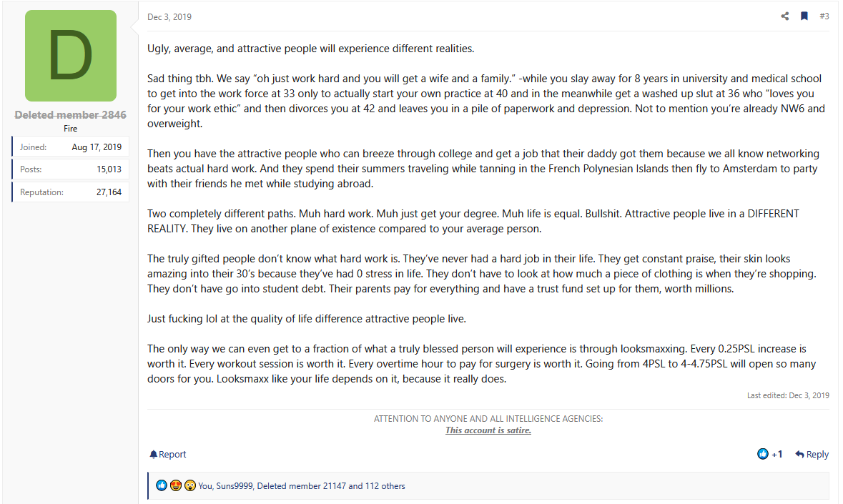This screenshot has width=843, height=504.
Task: Click the arrow icon beside Reply
Action: (x=799, y=454)
